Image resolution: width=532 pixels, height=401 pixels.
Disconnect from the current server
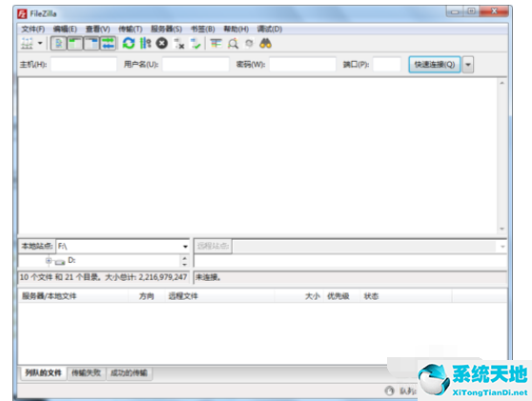point(179,44)
